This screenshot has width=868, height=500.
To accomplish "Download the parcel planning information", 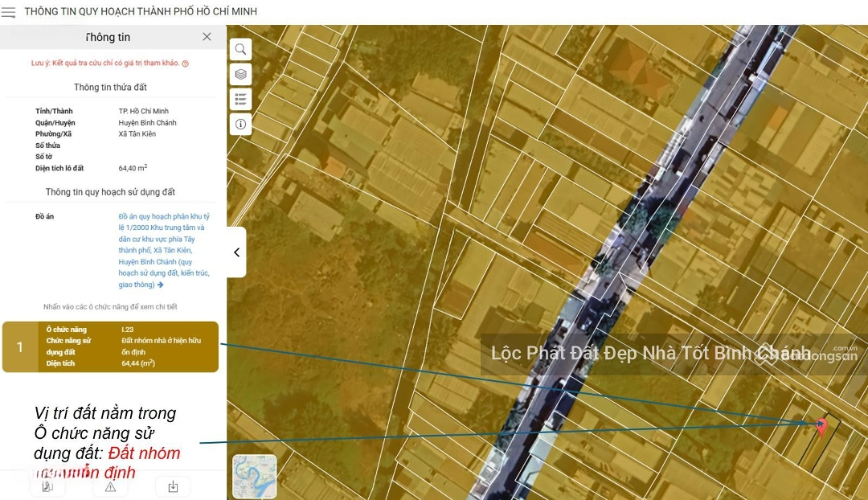I will [x=173, y=486].
